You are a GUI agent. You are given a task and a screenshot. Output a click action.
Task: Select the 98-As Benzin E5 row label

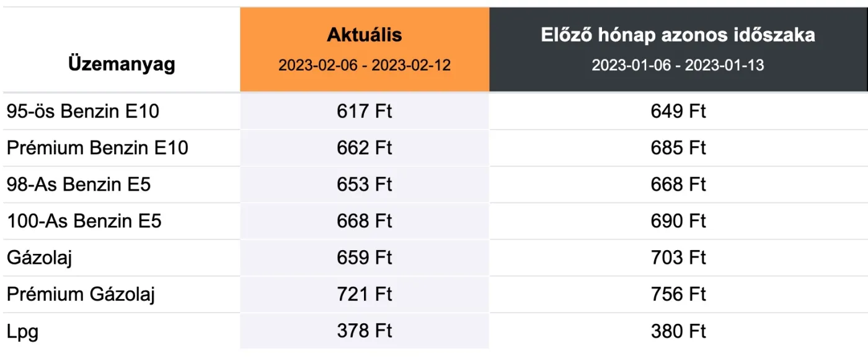point(79,185)
